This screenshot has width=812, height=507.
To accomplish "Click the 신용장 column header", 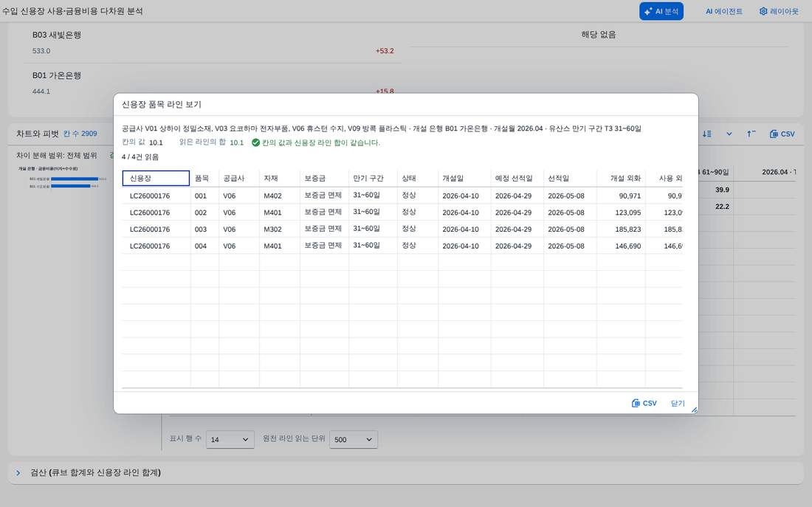I will [x=156, y=178].
